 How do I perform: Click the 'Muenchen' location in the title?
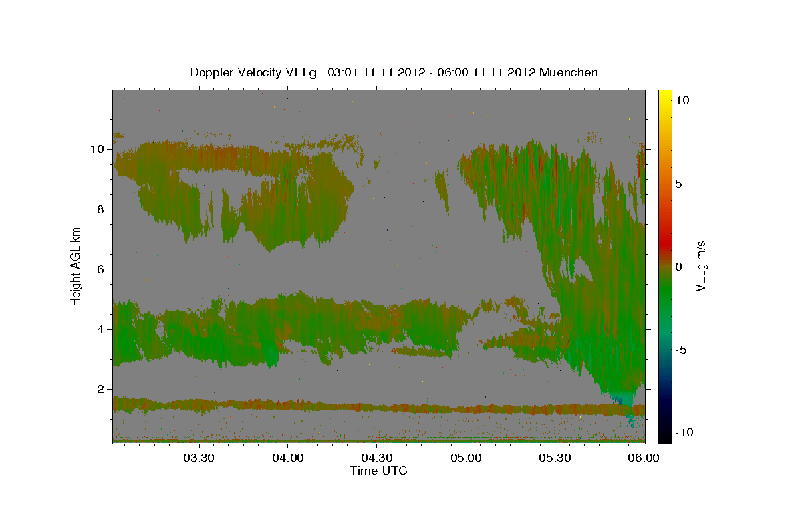click(x=569, y=72)
